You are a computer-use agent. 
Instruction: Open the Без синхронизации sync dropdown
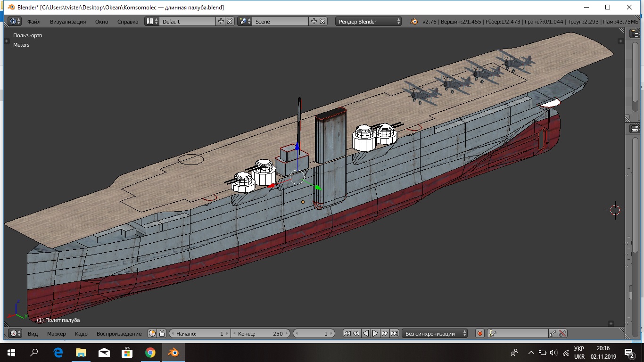[434, 333]
